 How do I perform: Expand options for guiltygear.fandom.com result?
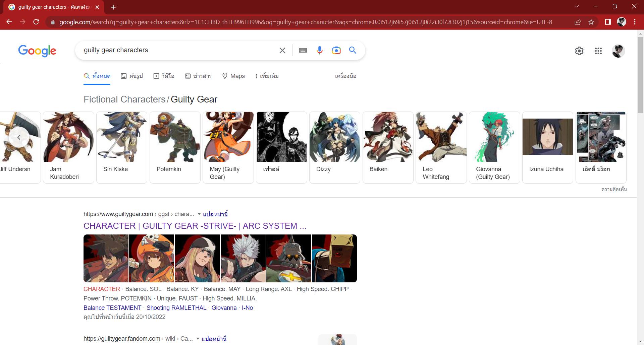click(198, 339)
